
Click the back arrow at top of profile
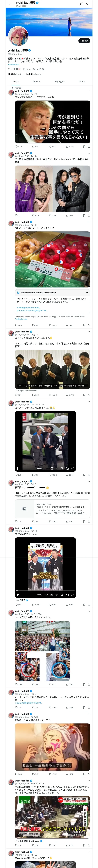[9, 4]
